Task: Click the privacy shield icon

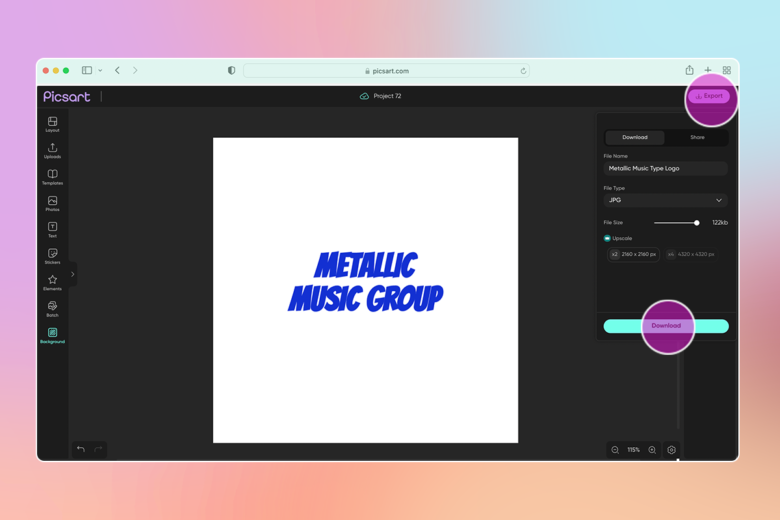Action: [231, 70]
